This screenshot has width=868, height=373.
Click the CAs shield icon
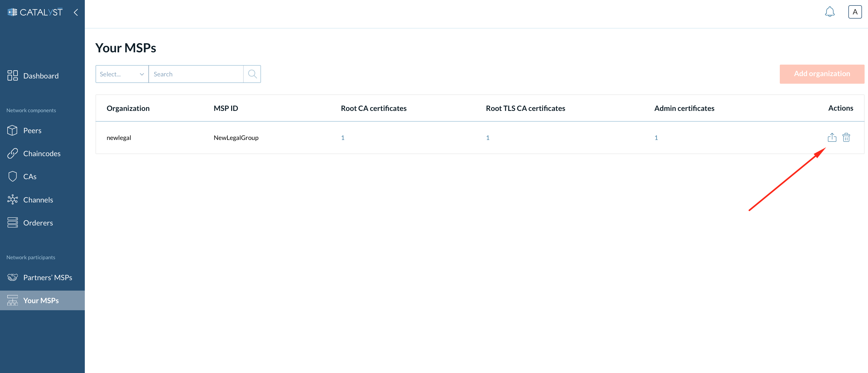(13, 176)
